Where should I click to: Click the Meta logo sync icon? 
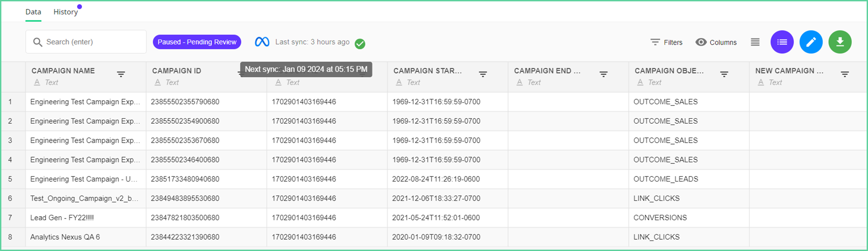click(x=262, y=42)
